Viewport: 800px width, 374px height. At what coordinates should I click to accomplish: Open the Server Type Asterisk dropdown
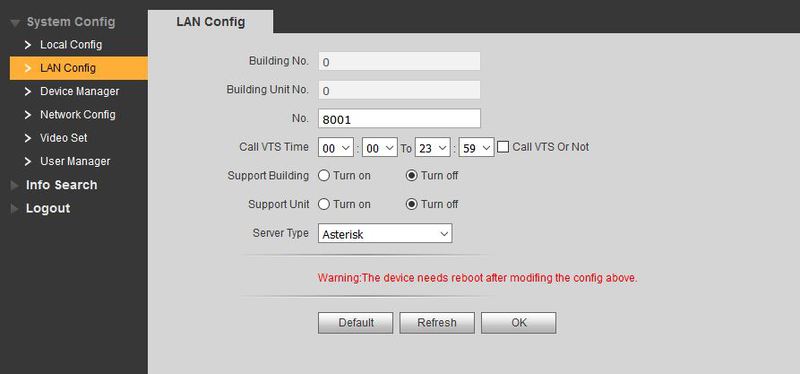385,234
